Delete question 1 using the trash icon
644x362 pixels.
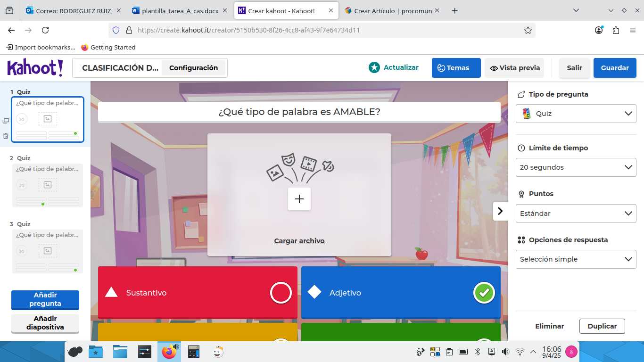[6, 136]
